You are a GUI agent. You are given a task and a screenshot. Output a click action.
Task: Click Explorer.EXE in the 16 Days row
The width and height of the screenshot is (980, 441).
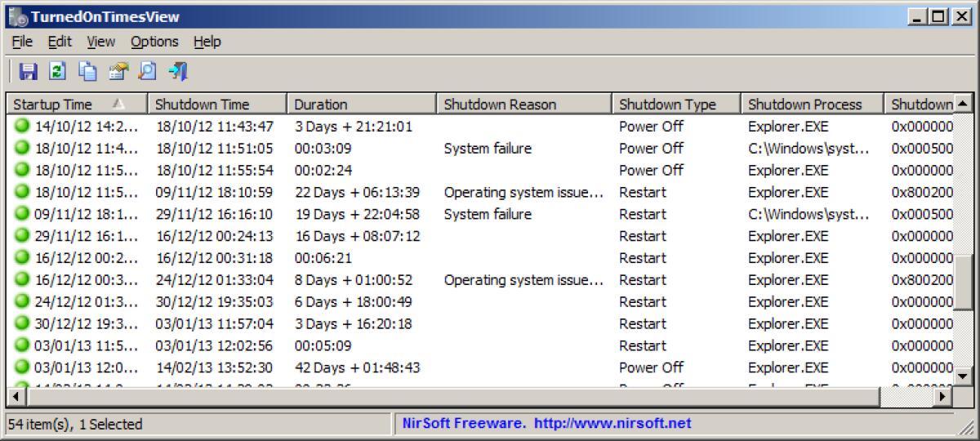tap(787, 236)
